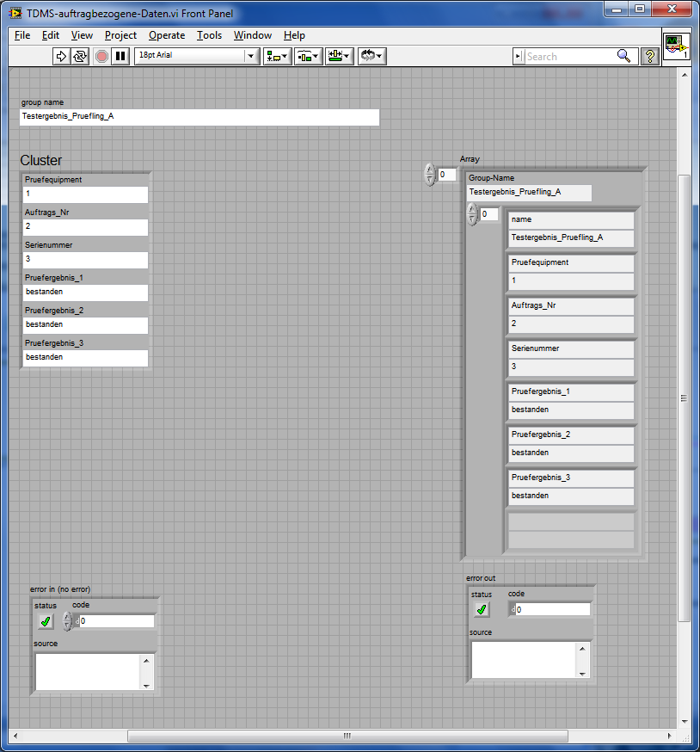
Task: Click the horizontal scrollbar thumb
Action: [x=347, y=735]
